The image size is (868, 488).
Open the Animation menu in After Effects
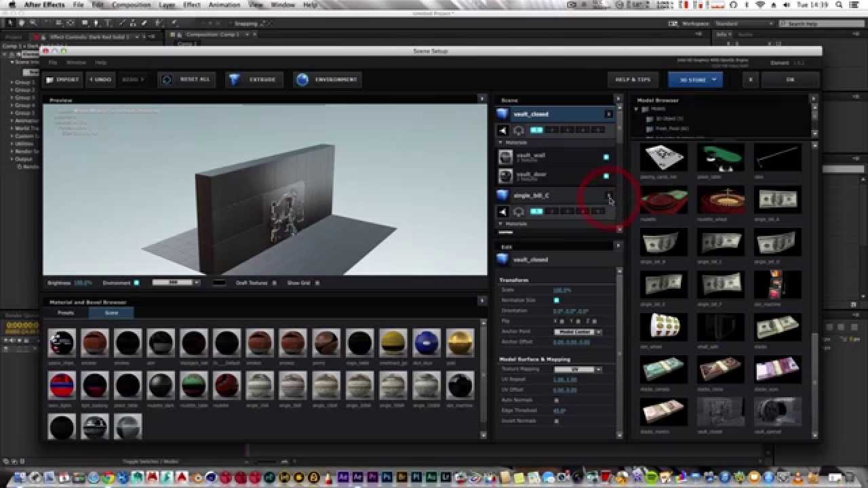coord(224,5)
